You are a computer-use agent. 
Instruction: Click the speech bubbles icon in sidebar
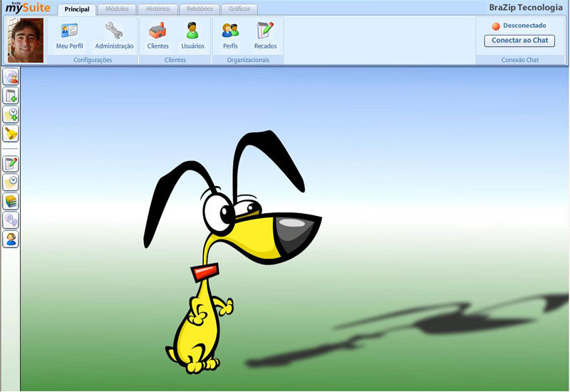[11, 220]
